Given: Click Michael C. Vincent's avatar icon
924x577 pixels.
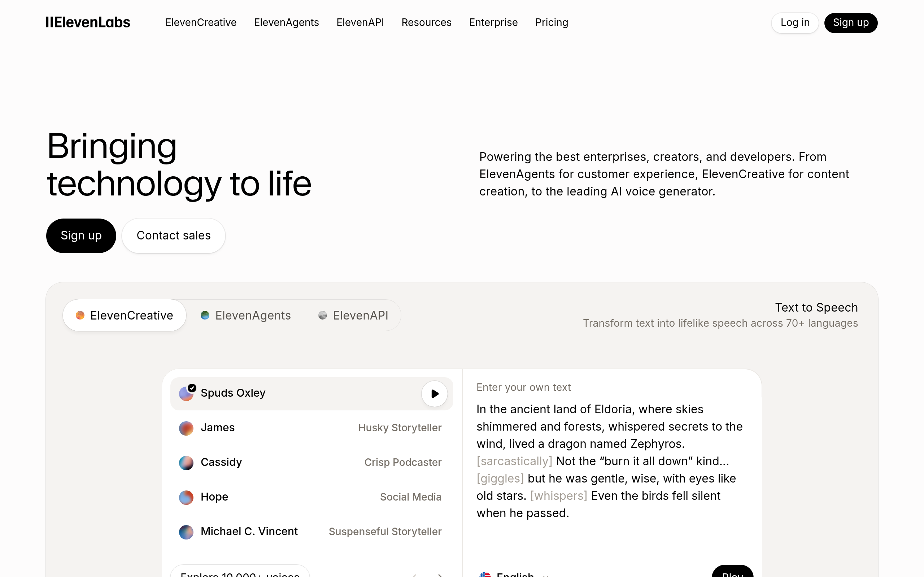Looking at the screenshot, I should (x=186, y=532).
